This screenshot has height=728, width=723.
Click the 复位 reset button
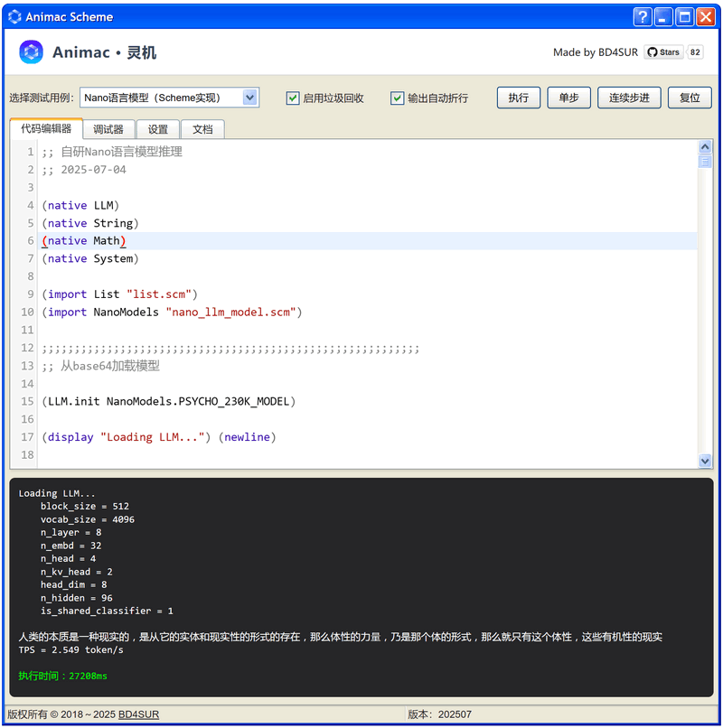(690, 98)
